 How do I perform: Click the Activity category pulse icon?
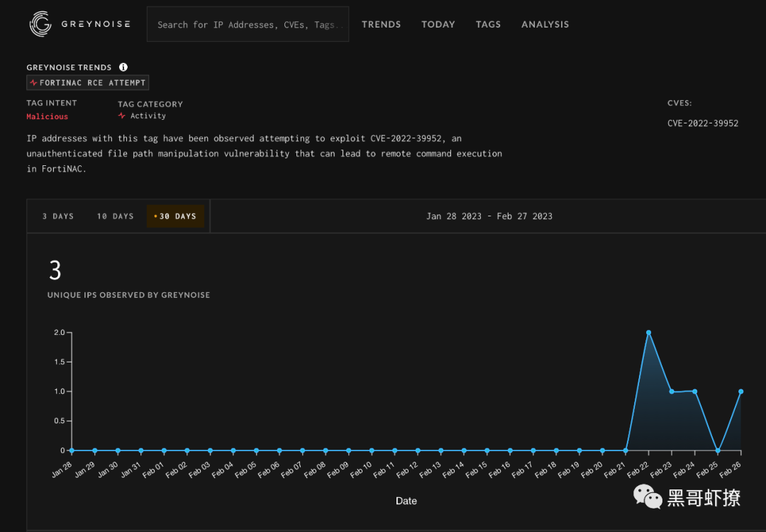pyautogui.click(x=122, y=116)
